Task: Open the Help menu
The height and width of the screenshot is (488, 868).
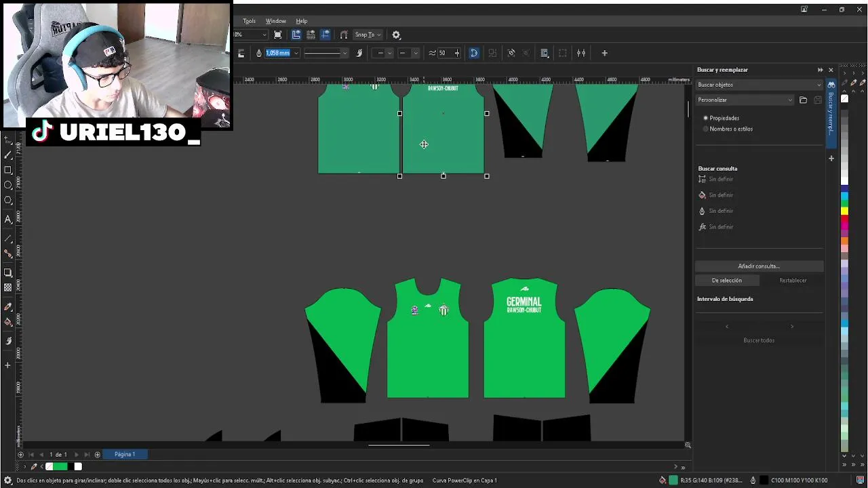Action: (x=302, y=21)
